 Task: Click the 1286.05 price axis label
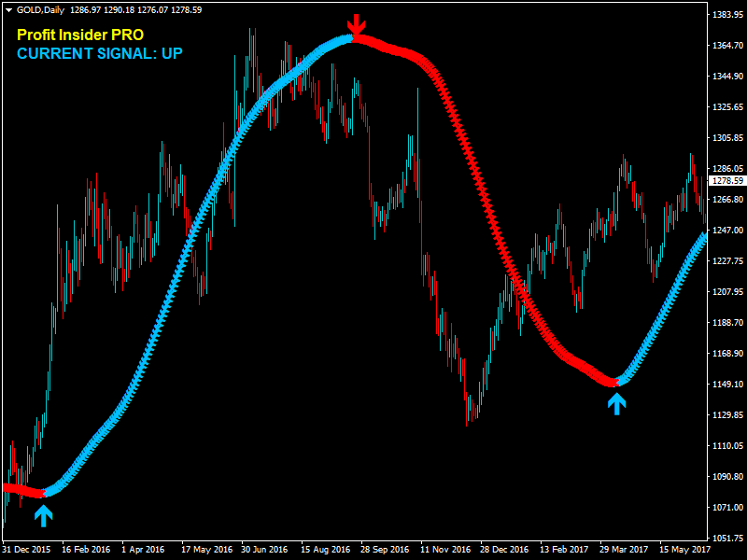[x=727, y=169]
